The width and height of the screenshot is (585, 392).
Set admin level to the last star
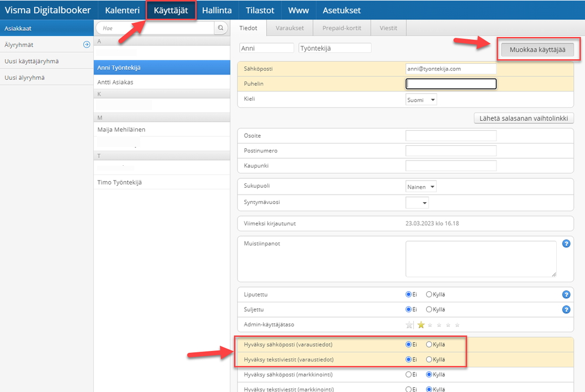(x=457, y=325)
